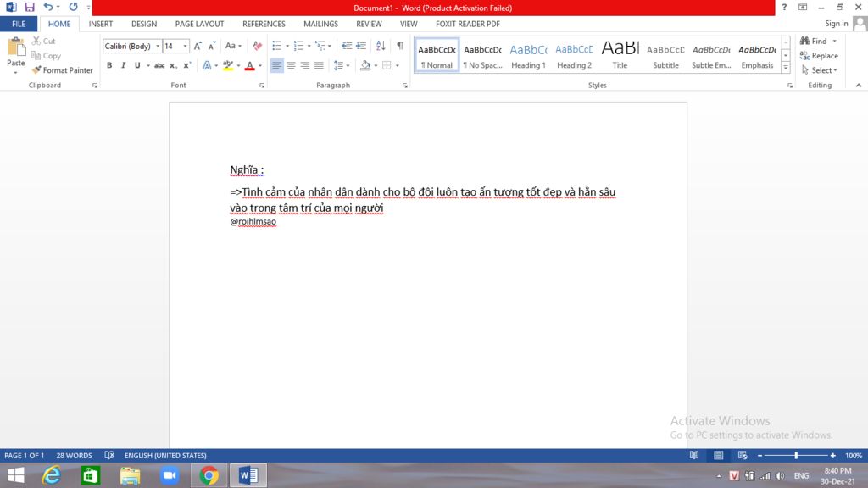Switch to Read Mode view
The image size is (868, 488).
tap(693, 455)
